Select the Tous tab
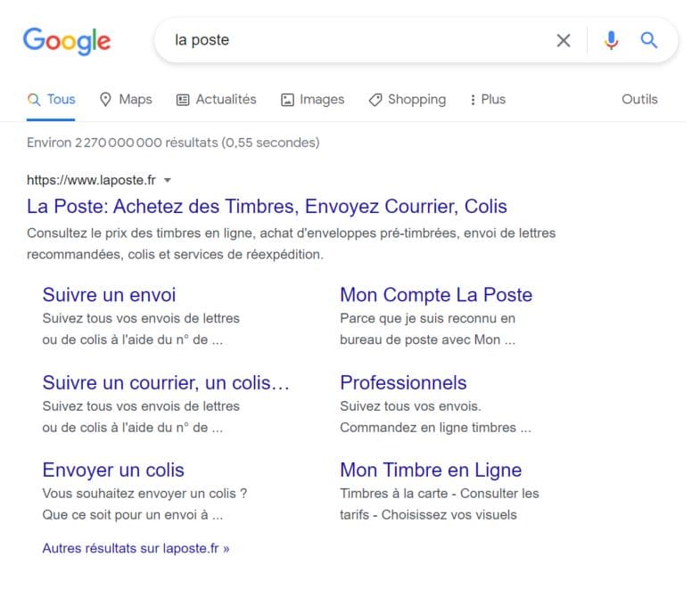 [51, 99]
